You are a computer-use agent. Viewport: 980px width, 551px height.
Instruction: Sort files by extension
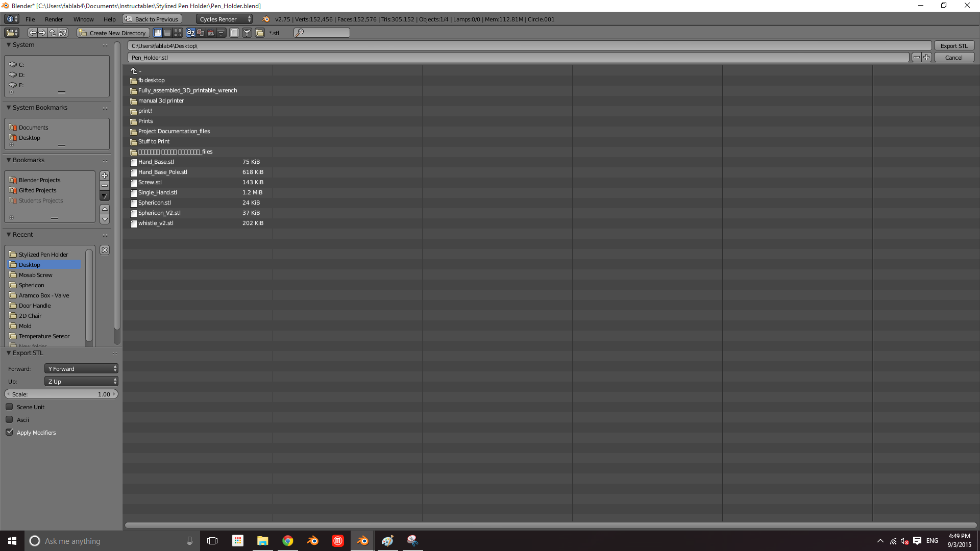pyautogui.click(x=201, y=33)
